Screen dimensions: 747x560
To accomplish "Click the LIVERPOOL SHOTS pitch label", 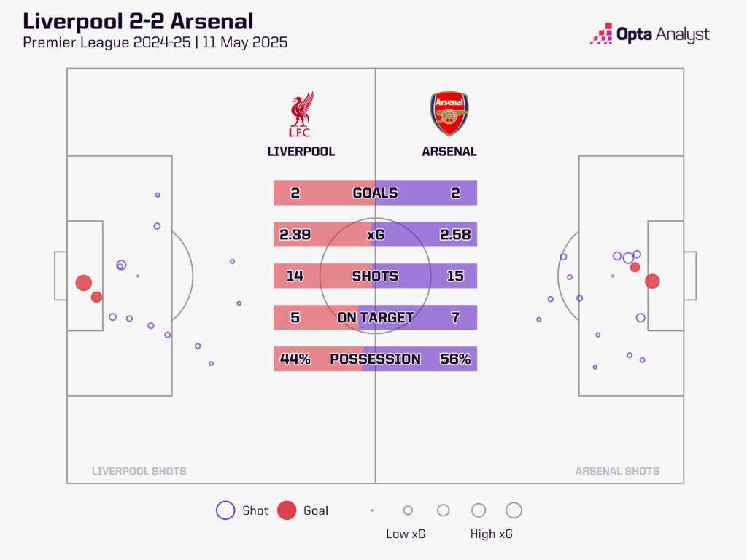I will 139,471.
